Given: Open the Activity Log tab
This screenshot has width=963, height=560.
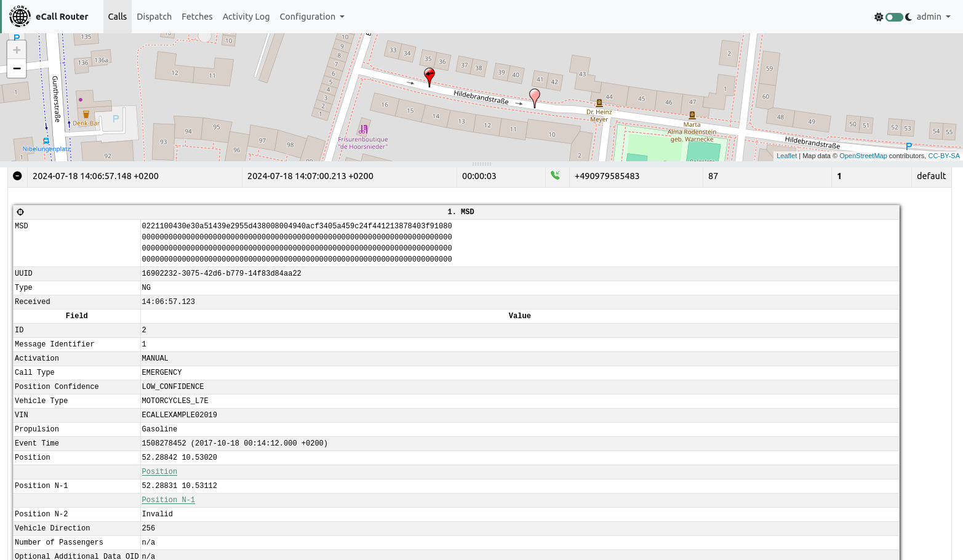Looking at the screenshot, I should pos(246,17).
